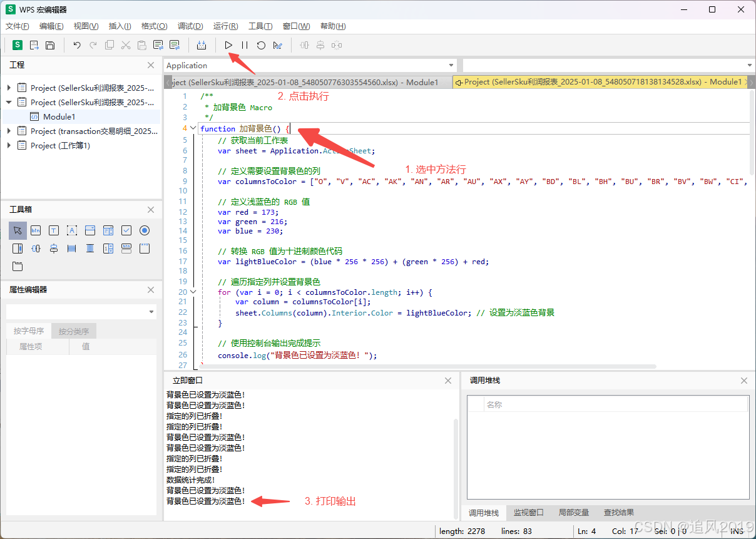Select the pointer tool in 工具箱
The width and height of the screenshot is (756, 539).
[18, 230]
